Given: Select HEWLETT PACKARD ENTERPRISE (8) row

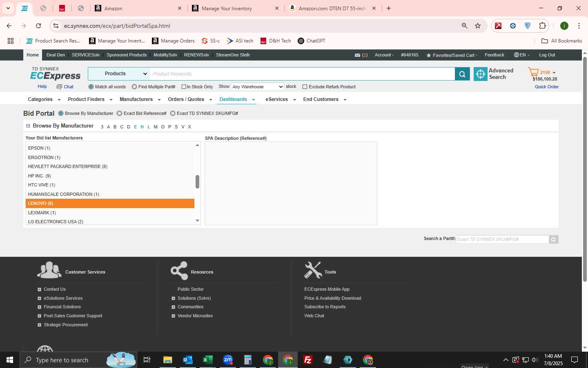Looking at the screenshot, I should click(x=110, y=166).
